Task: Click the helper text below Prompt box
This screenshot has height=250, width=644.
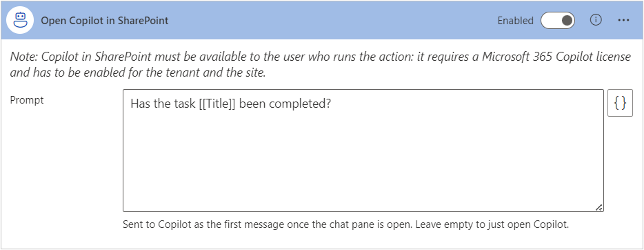Action: tap(346, 225)
